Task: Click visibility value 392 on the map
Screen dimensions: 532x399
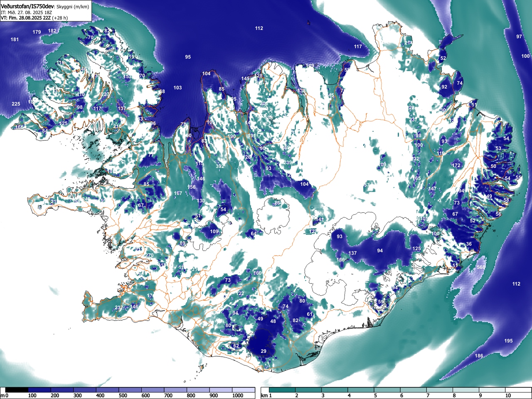Action: 220,166
